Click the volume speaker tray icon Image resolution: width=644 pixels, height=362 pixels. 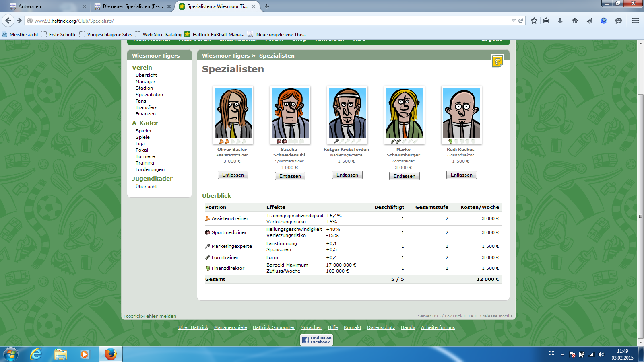click(x=601, y=354)
